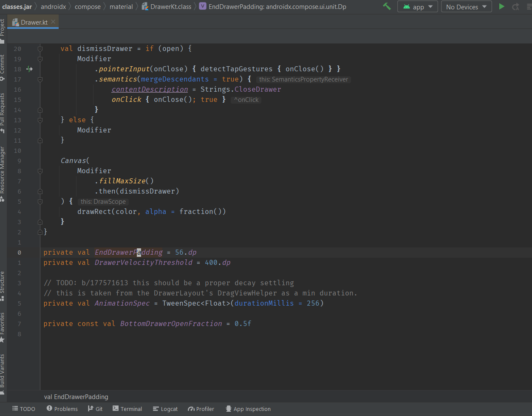This screenshot has width=532, height=416.
Task: Open the No Devices selector dropdown
Action: coord(466,7)
